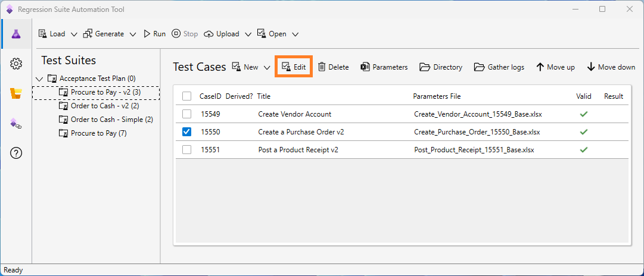Click the Run play icon

(x=148, y=34)
